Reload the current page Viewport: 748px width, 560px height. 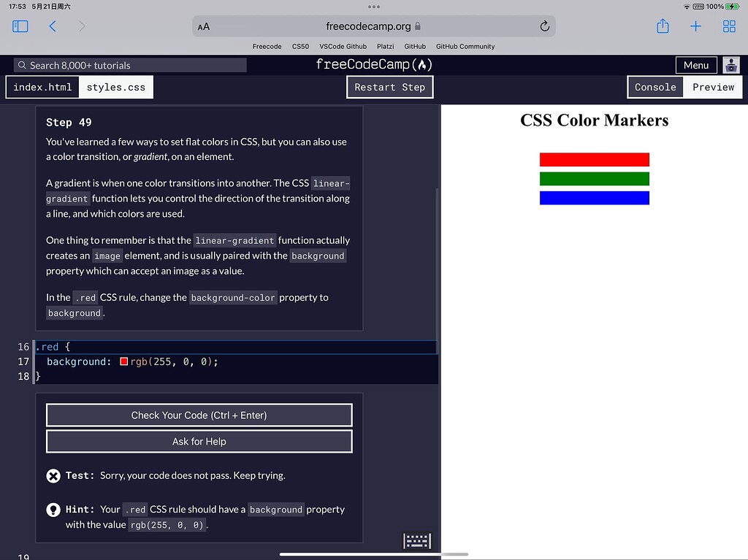544,26
